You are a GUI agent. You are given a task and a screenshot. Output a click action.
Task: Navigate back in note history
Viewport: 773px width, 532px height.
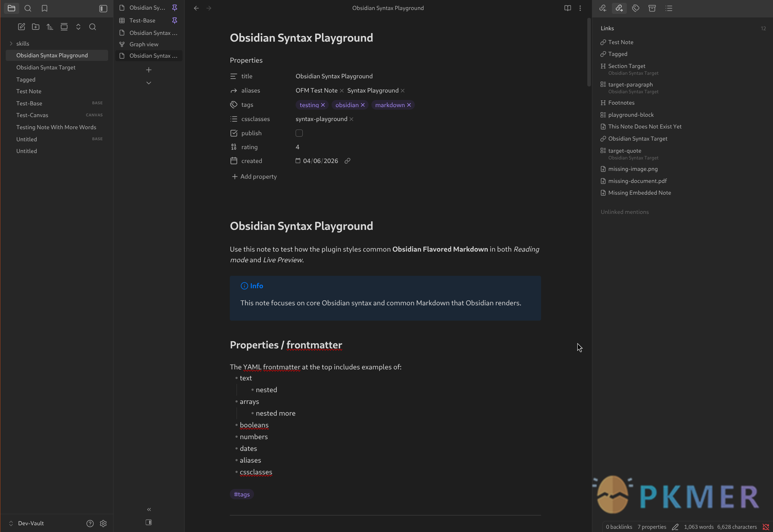pos(196,8)
